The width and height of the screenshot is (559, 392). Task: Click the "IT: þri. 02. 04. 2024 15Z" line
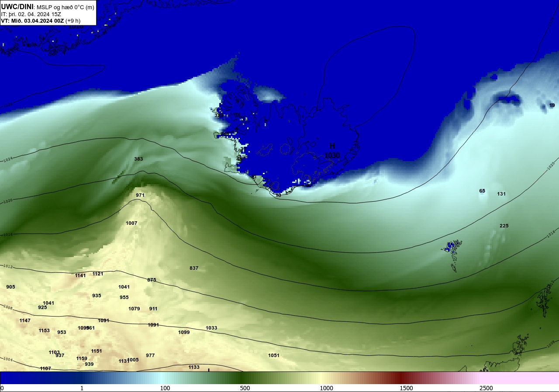[31, 14]
